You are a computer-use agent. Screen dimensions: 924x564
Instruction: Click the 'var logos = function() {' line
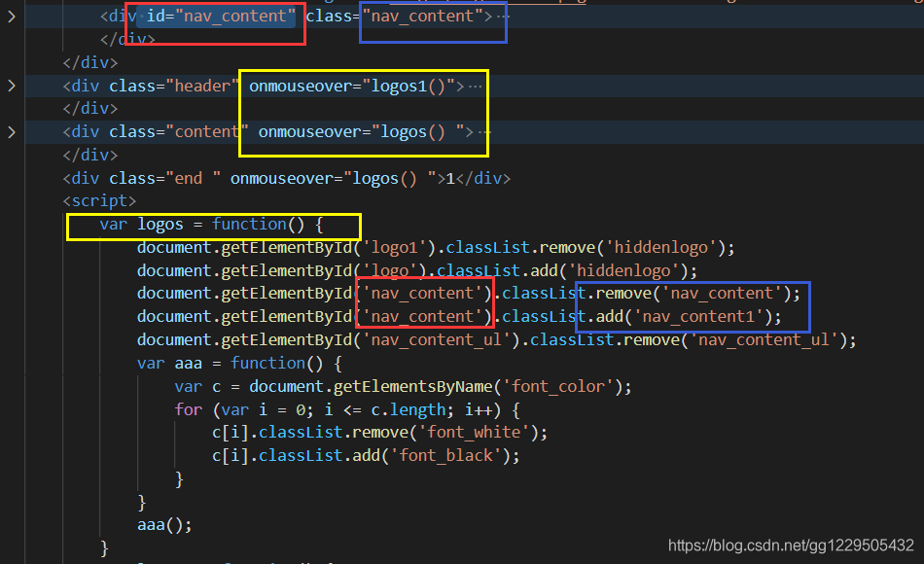tap(212, 225)
